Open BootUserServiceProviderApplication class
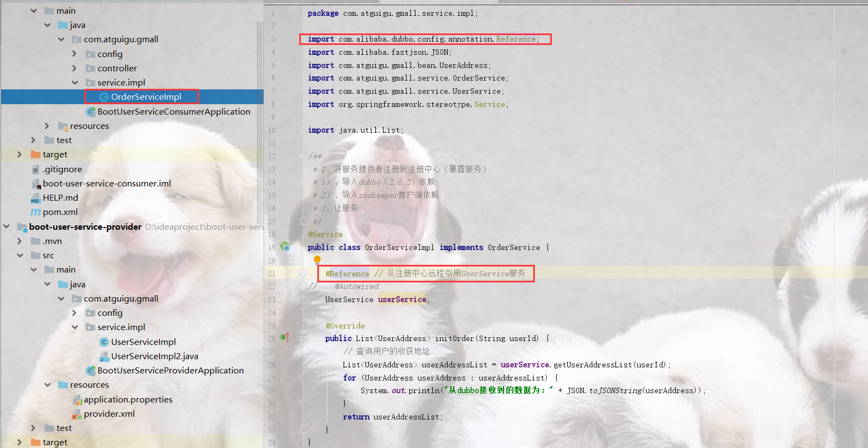Screen dimensions: 868x448 coord(170,371)
